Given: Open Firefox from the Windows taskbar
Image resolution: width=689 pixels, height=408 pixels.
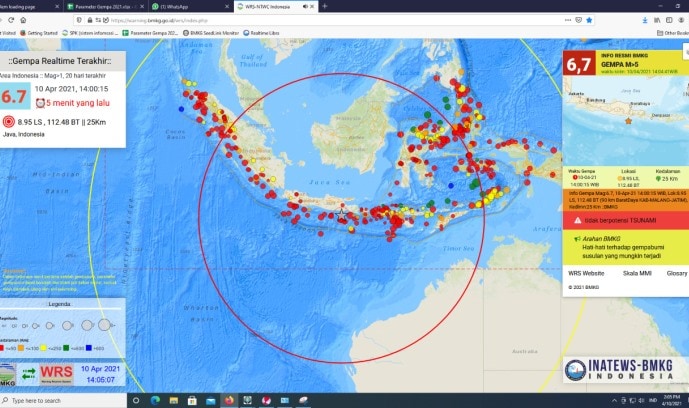Looking at the screenshot, I should tap(228, 400).
